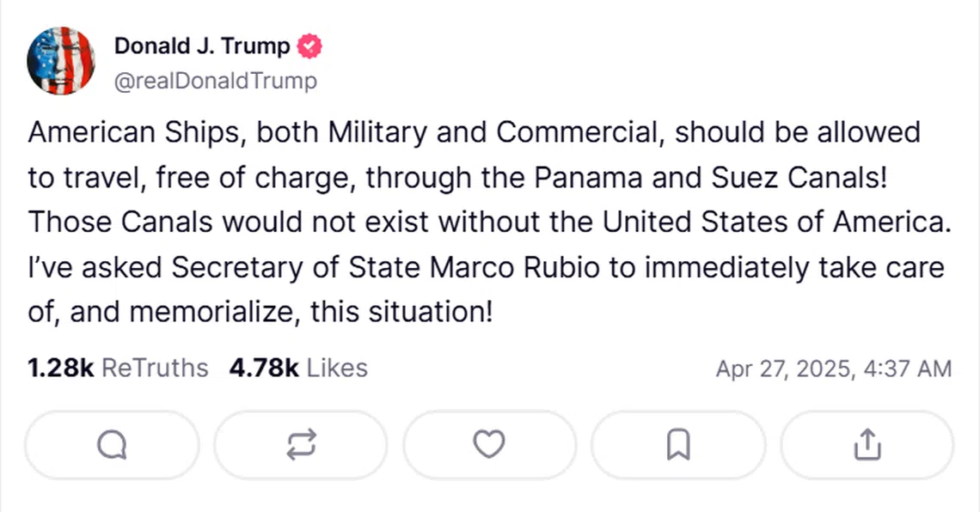Open the share options icon
The height and width of the screenshot is (512, 980).
coord(867,444)
